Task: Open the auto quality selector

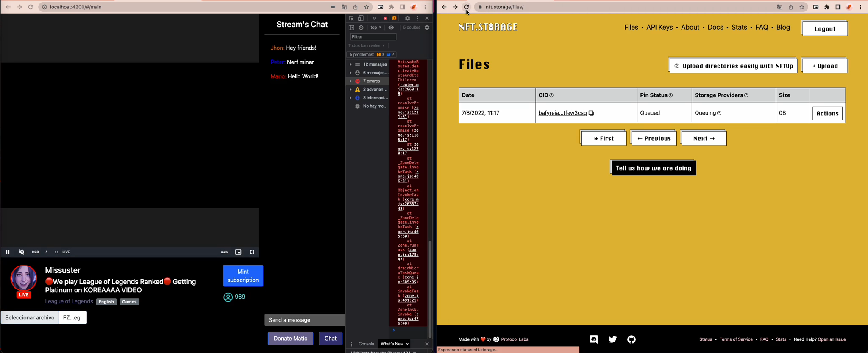Action: point(224,252)
